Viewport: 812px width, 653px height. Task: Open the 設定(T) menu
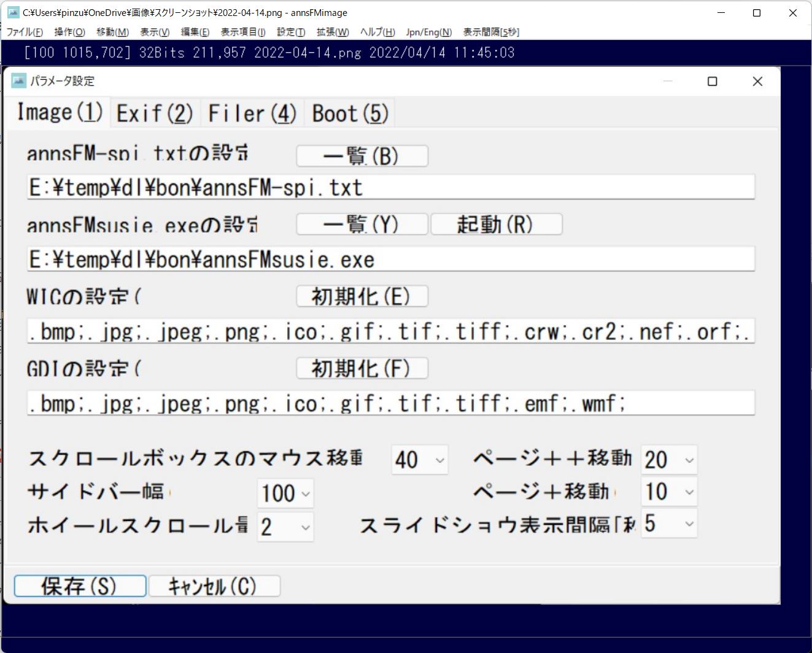(x=291, y=32)
